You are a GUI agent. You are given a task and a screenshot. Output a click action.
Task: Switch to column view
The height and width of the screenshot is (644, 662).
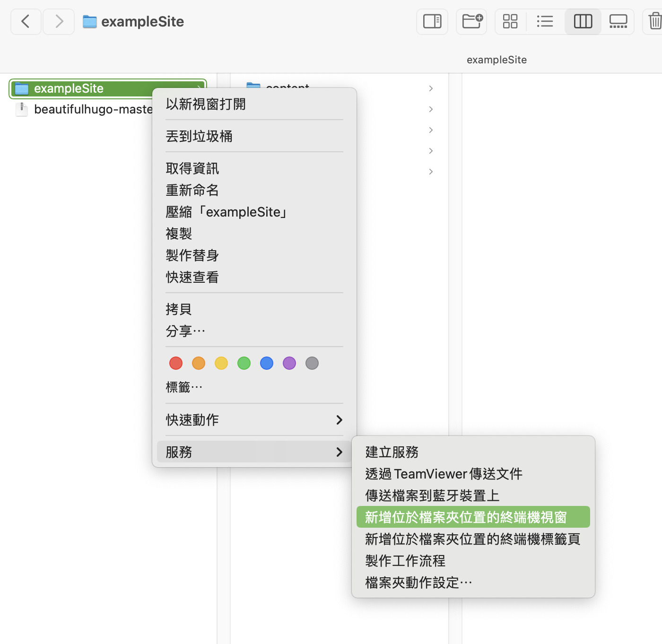[x=583, y=21]
